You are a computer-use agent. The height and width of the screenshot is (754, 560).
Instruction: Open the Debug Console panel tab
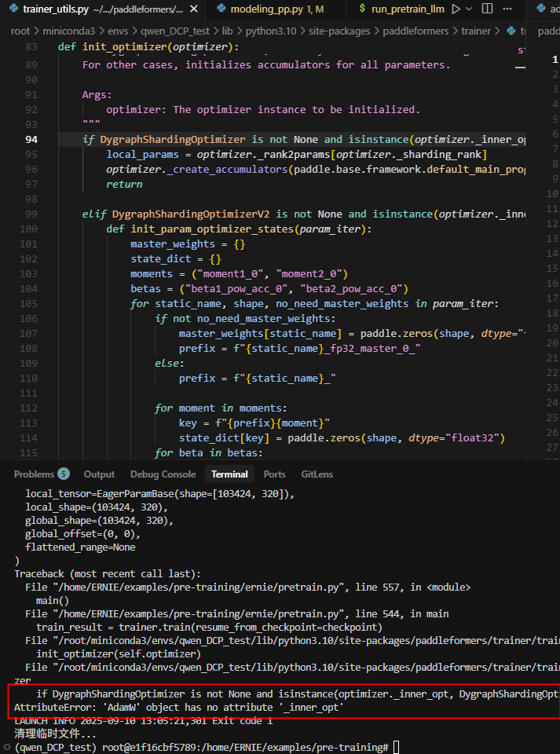point(163,474)
